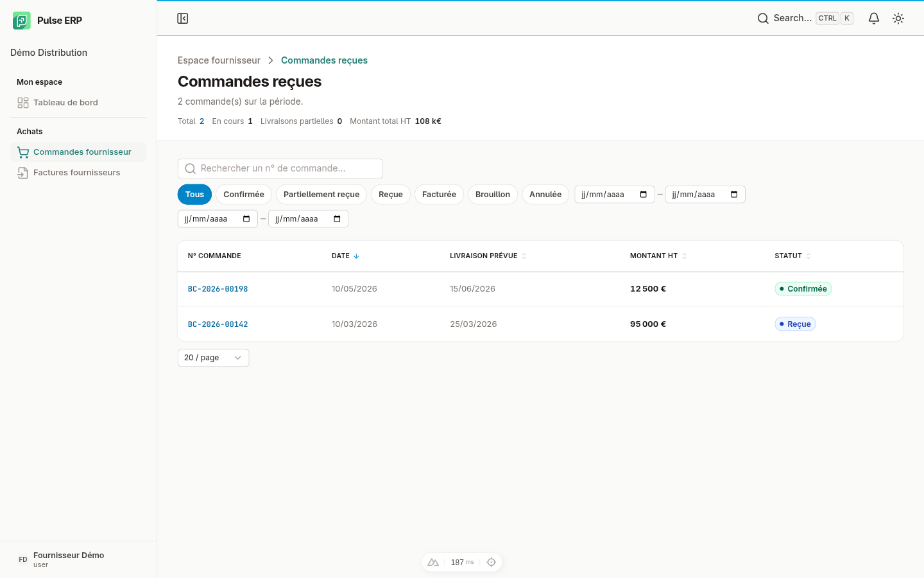Open calendar picker on second top-row date field
The width and height of the screenshot is (924, 578).
[x=734, y=195]
